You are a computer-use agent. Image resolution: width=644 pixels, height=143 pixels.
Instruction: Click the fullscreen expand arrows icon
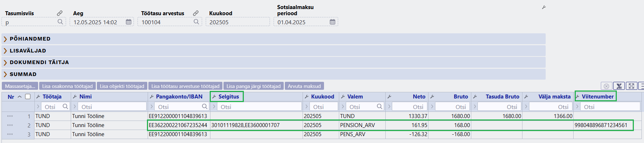[x=631, y=86]
